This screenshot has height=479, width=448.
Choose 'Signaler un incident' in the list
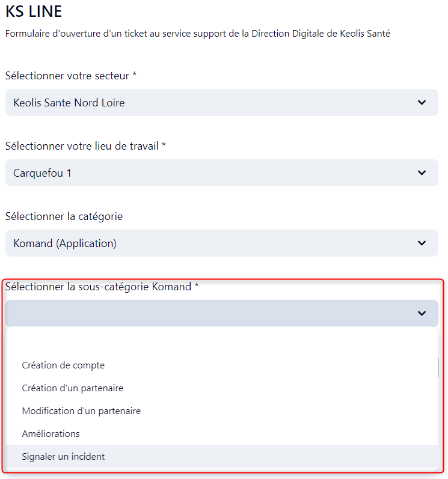pyautogui.click(x=63, y=457)
